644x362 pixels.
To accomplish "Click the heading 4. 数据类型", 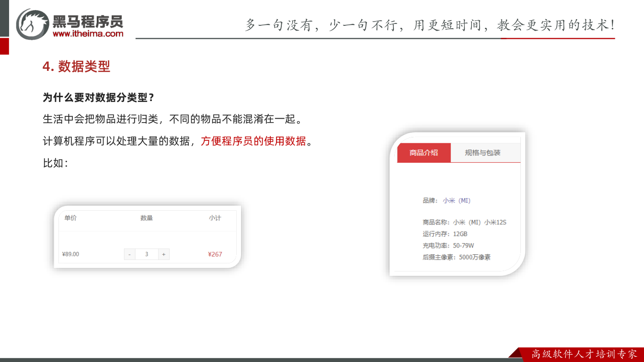I will coord(77,67).
